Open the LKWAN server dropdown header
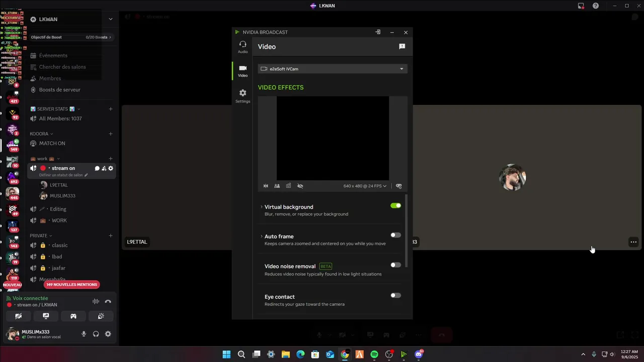The image size is (644, 362). [71, 19]
